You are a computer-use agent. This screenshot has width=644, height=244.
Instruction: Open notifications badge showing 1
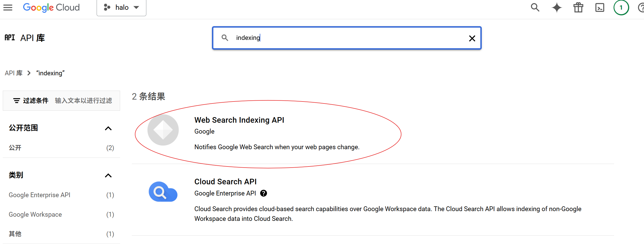621,8
